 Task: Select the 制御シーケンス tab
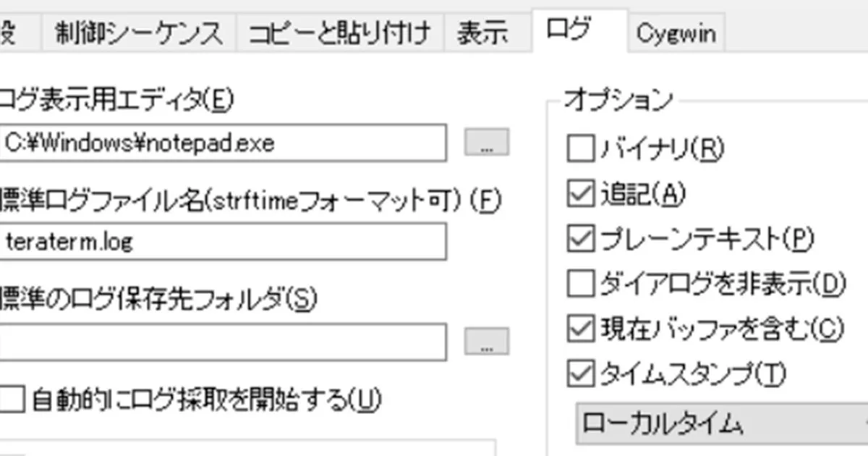(x=139, y=34)
